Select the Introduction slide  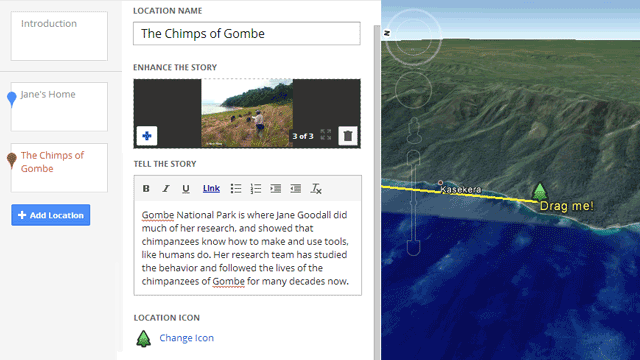click(59, 36)
